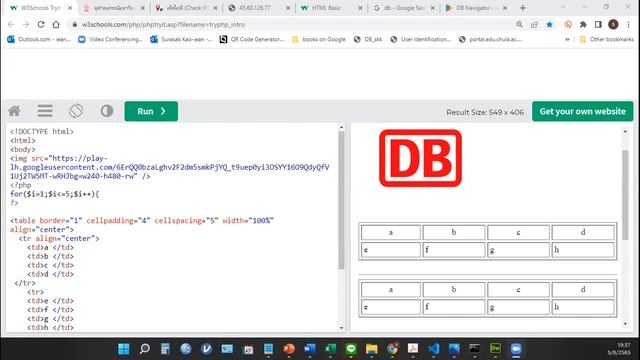
Task: Open Chrome three-dot menu
Action: 629,24
